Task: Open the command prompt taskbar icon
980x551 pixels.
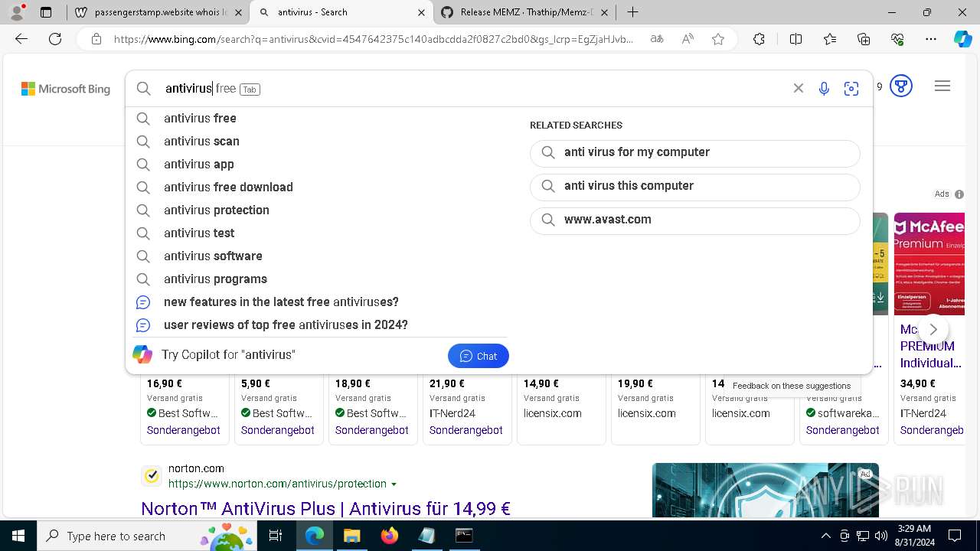Action: [464, 536]
